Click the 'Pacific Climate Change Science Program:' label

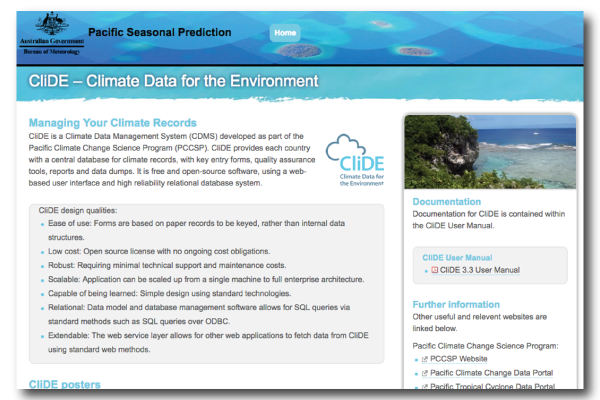pos(485,346)
